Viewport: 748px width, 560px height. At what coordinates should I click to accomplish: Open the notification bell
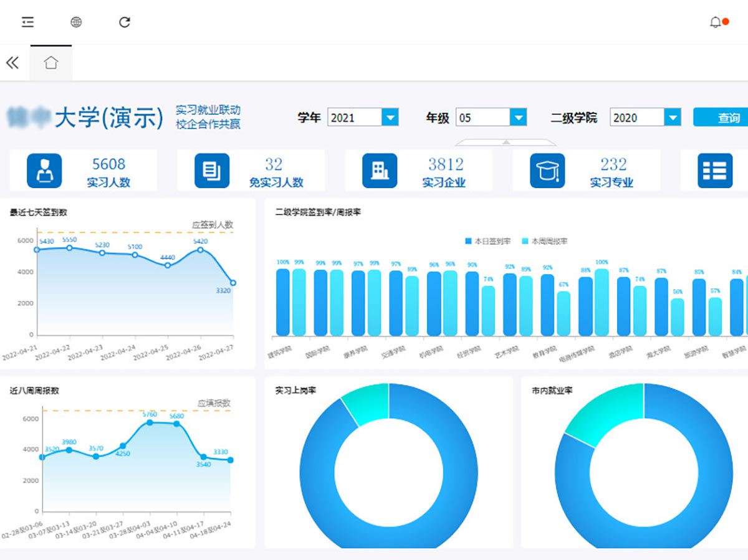click(x=716, y=22)
